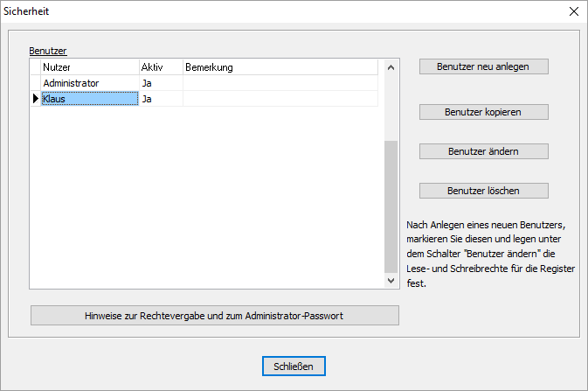Click the Bemerkung cell of Administrator
588x391 pixels.
pyautogui.click(x=280, y=83)
